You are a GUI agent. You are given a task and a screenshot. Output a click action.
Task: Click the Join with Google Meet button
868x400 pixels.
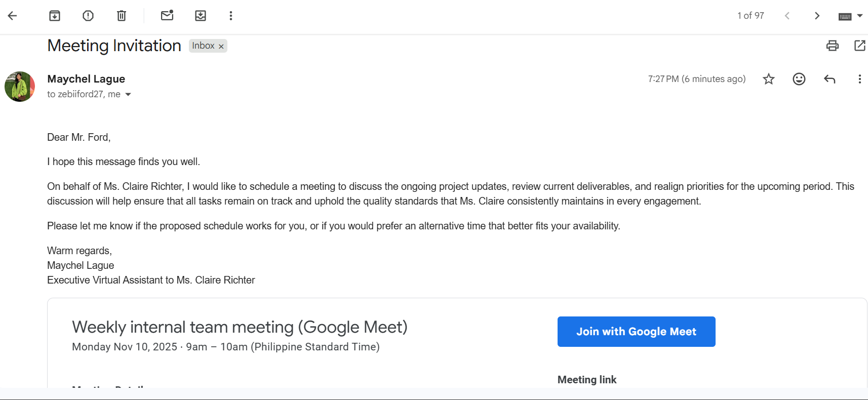[x=636, y=332]
